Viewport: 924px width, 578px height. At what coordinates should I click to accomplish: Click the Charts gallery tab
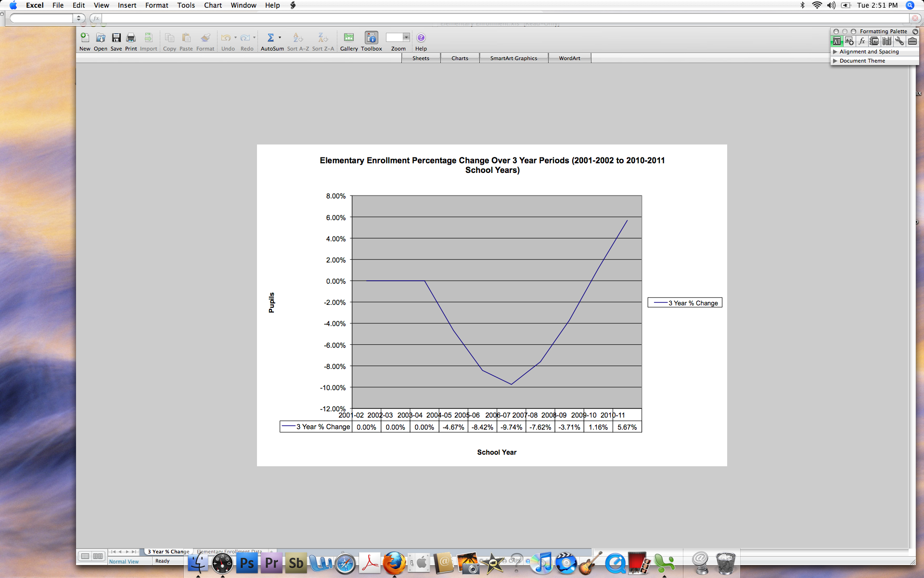[x=460, y=58]
